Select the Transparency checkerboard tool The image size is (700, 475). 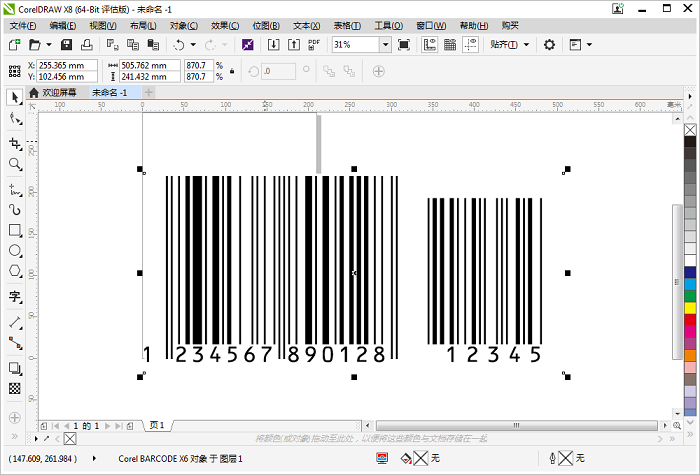pyautogui.click(x=15, y=388)
